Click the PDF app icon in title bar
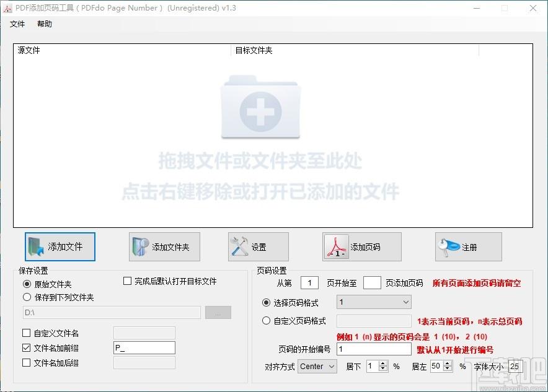This screenshot has height=392, width=548. click(x=7, y=8)
